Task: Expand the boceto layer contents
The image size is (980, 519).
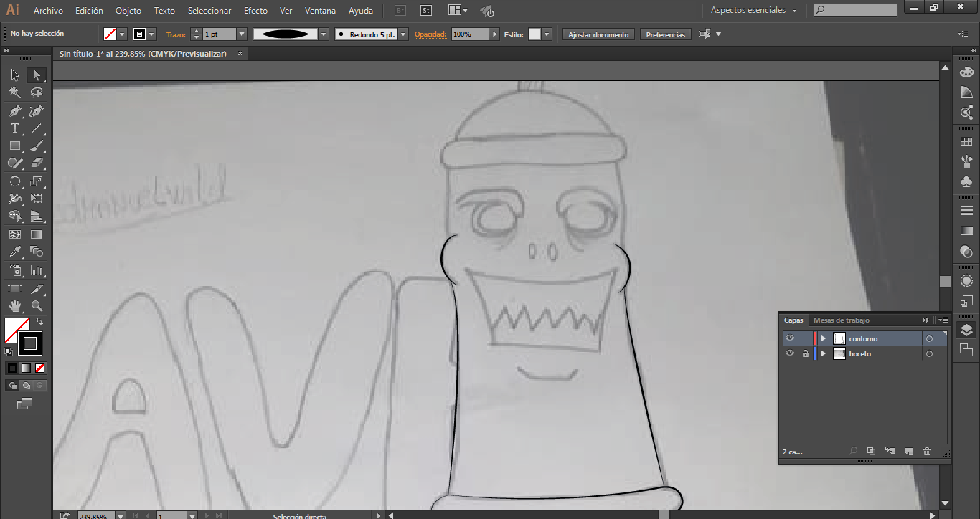Action: click(824, 353)
